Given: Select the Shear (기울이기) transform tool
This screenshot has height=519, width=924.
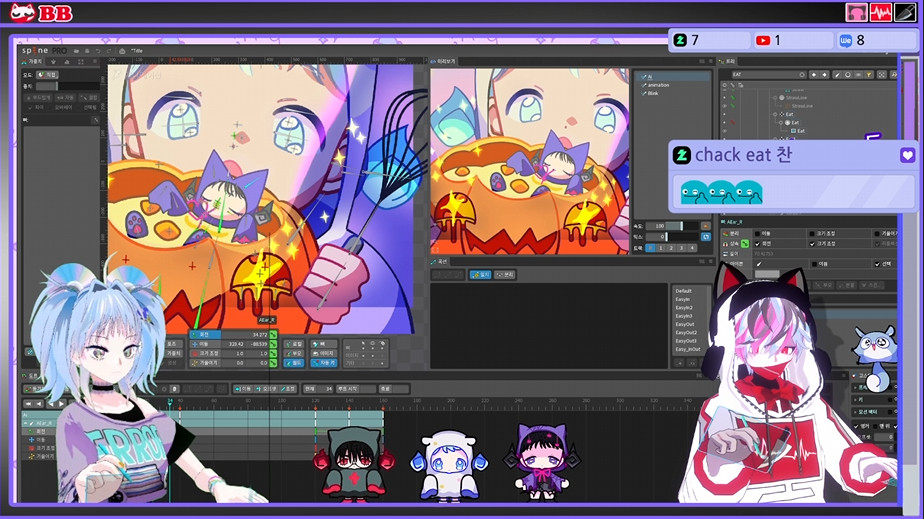Looking at the screenshot, I should click(205, 363).
